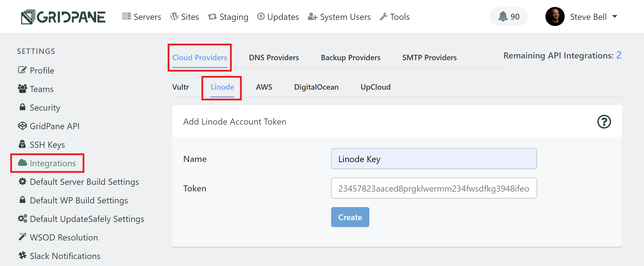Click the Slack Notifications hash icon
The height and width of the screenshot is (266, 644).
pyautogui.click(x=22, y=255)
